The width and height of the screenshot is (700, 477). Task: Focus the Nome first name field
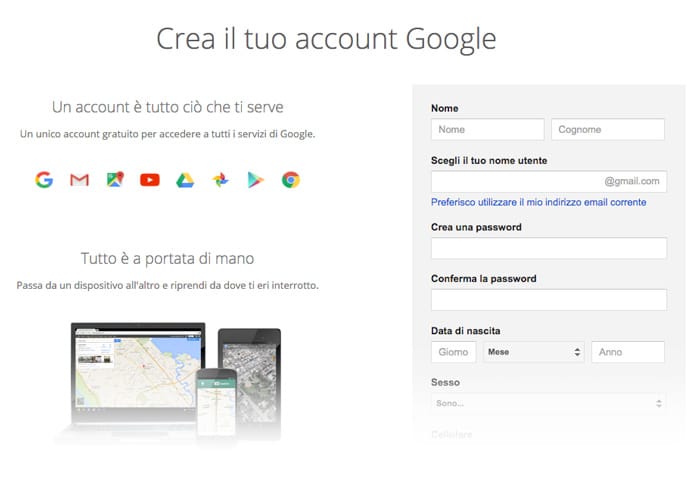(488, 130)
